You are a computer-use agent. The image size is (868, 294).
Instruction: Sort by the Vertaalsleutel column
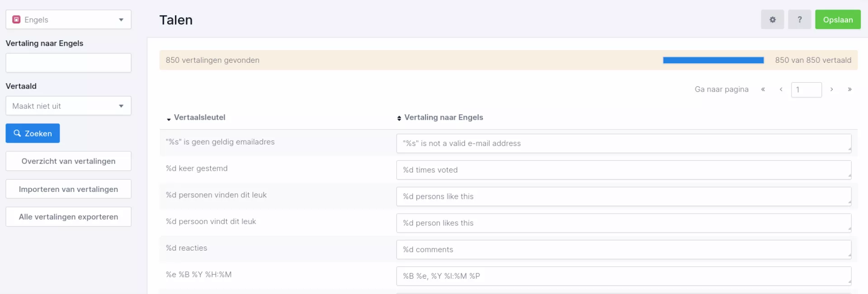click(x=199, y=117)
